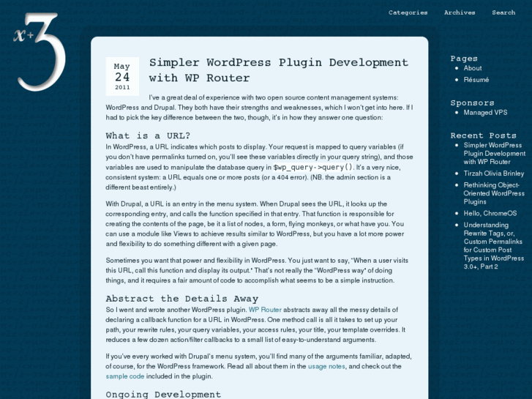Open the Categories menu

click(x=408, y=12)
